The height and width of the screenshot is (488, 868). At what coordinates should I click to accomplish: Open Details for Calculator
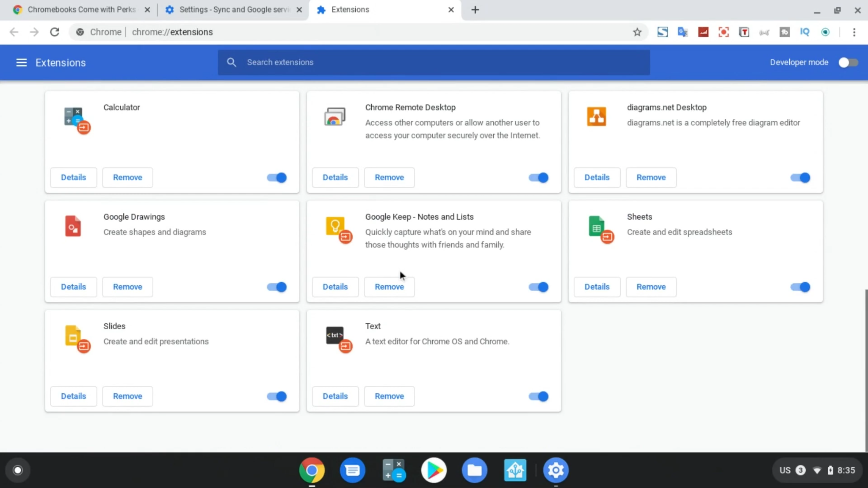click(73, 177)
